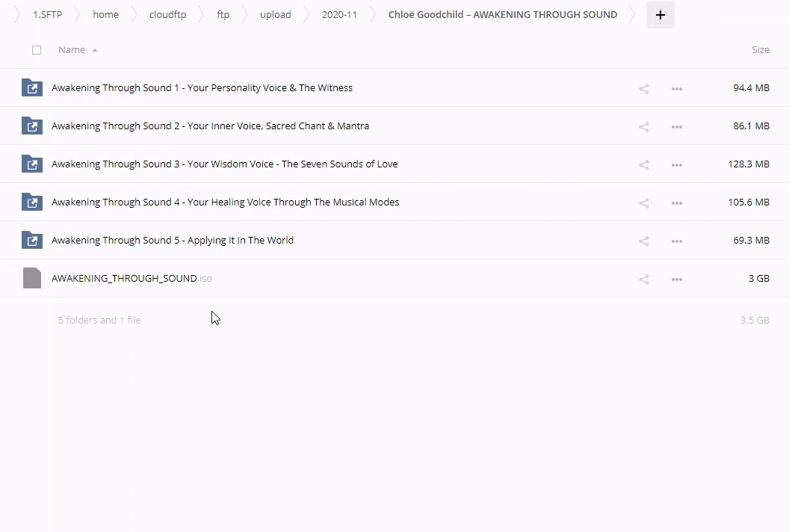Open more actions for Awakening Through Sound 2

coord(676,126)
